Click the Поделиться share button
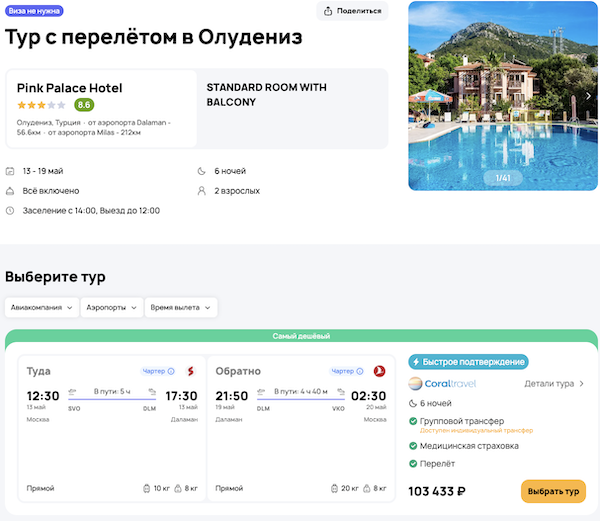 pos(352,11)
